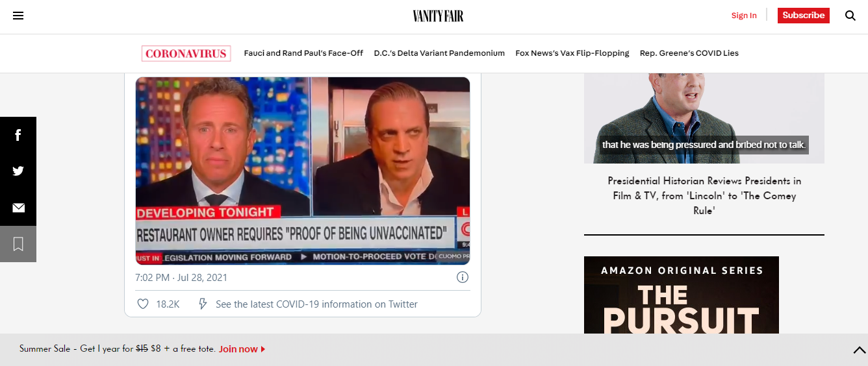Click the red Subscribe button

(x=804, y=16)
